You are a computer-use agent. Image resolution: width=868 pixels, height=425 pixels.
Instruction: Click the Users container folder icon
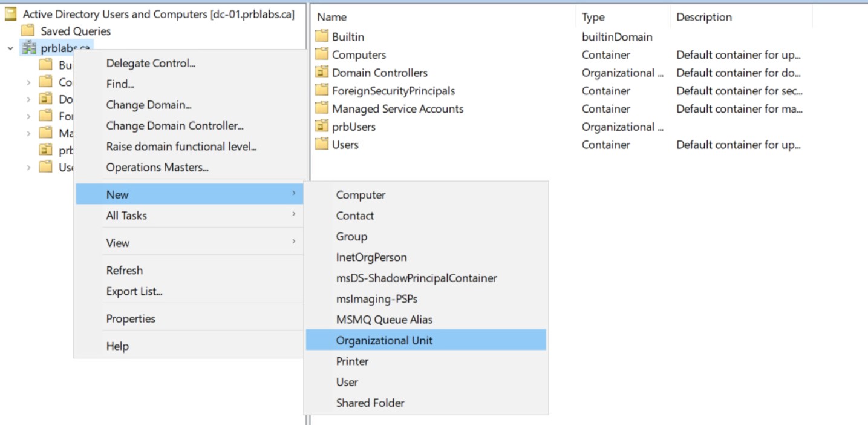pos(322,145)
